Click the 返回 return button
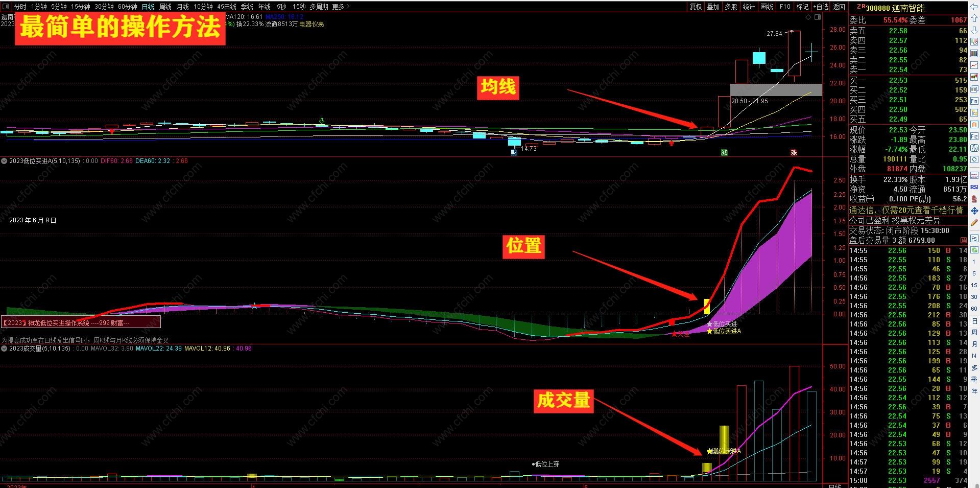 839,7
